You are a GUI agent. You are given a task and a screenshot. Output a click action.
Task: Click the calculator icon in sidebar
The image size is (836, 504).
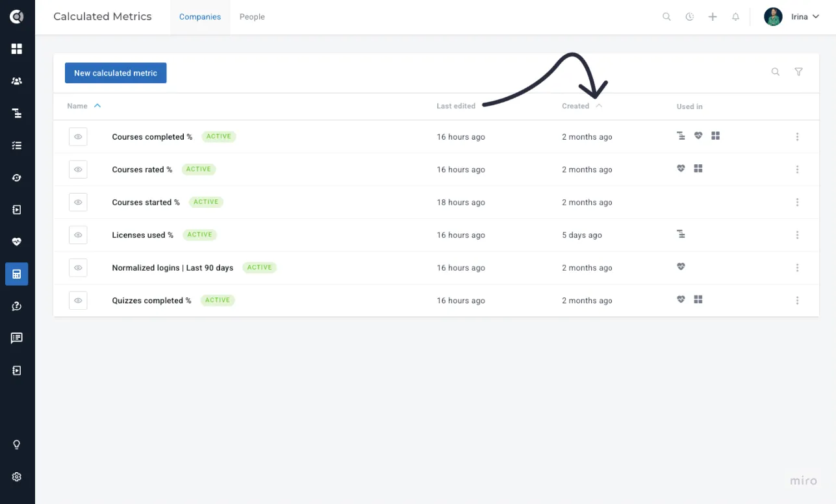17,274
